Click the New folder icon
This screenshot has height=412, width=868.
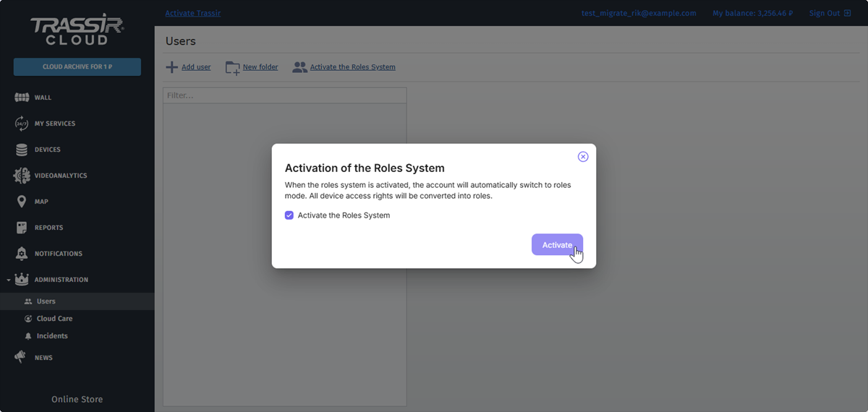[x=233, y=67]
